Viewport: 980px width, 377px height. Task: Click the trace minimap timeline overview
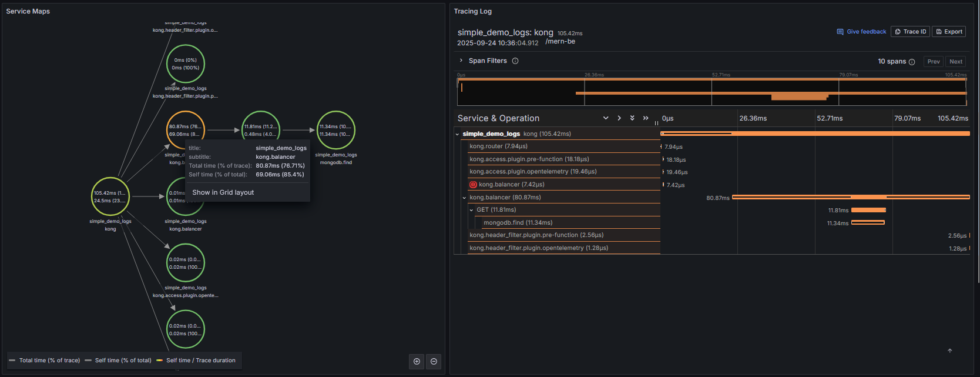tap(711, 92)
